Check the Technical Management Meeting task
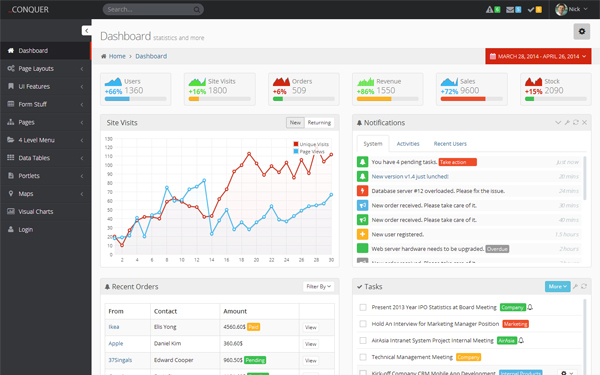Screen dimensions: 600x375 [x=363, y=357]
